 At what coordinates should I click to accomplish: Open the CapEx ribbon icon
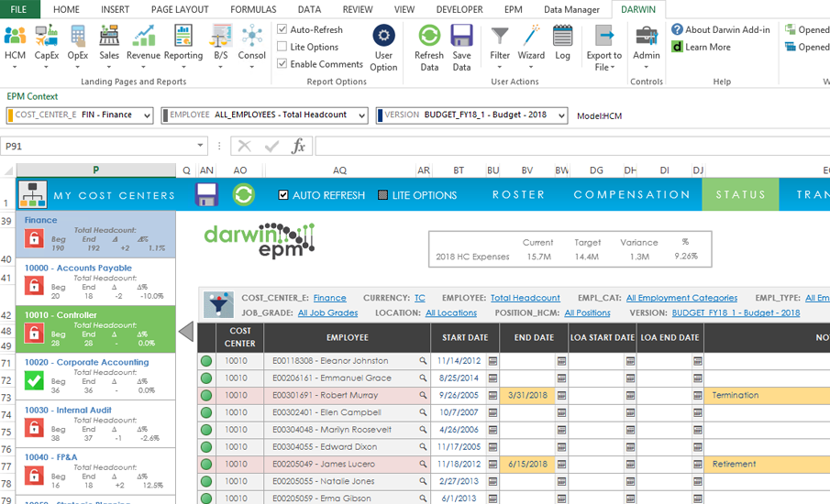tap(47, 36)
